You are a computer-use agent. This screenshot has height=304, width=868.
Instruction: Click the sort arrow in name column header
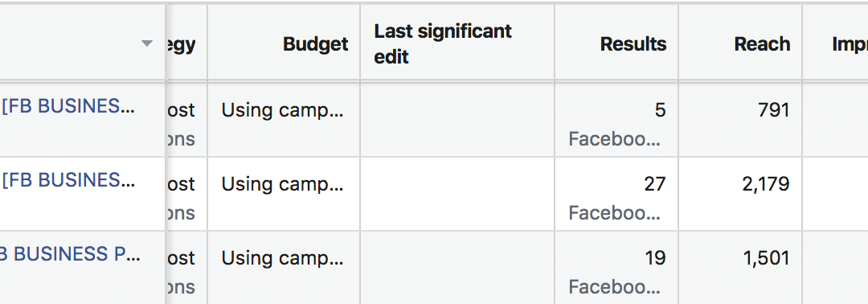pos(147,43)
